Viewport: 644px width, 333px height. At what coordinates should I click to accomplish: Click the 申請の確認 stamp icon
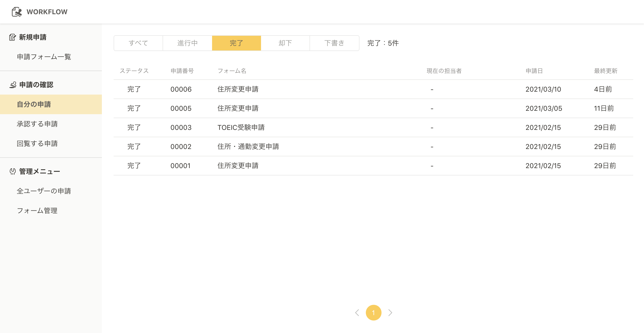[13, 85]
